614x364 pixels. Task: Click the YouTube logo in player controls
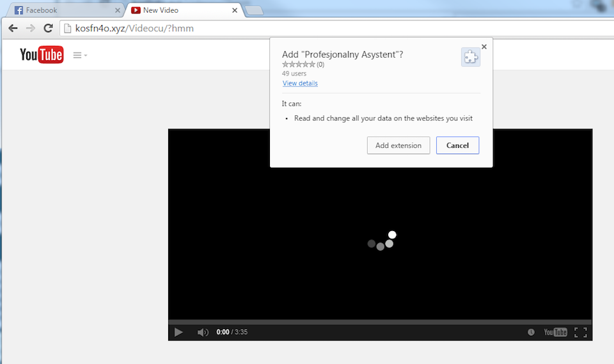555,332
